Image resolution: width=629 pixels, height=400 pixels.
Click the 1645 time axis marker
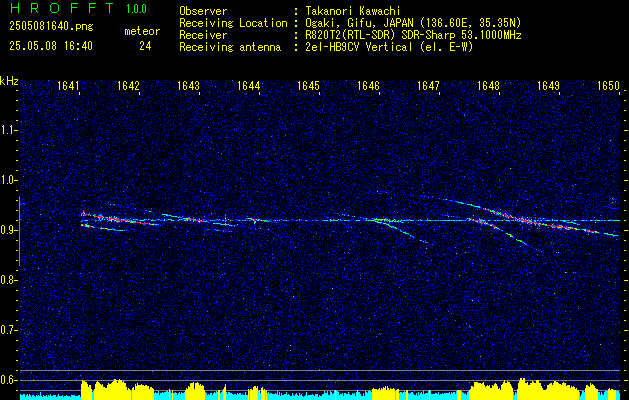tap(308, 86)
